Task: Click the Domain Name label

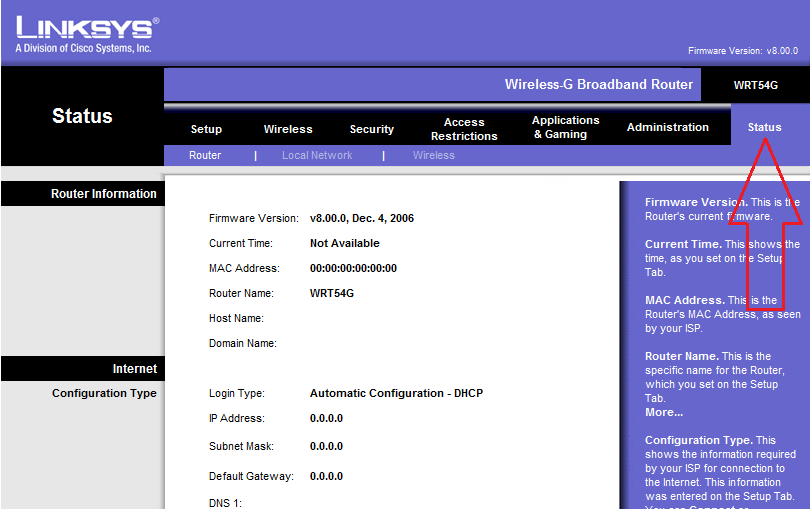Action: coord(243,343)
